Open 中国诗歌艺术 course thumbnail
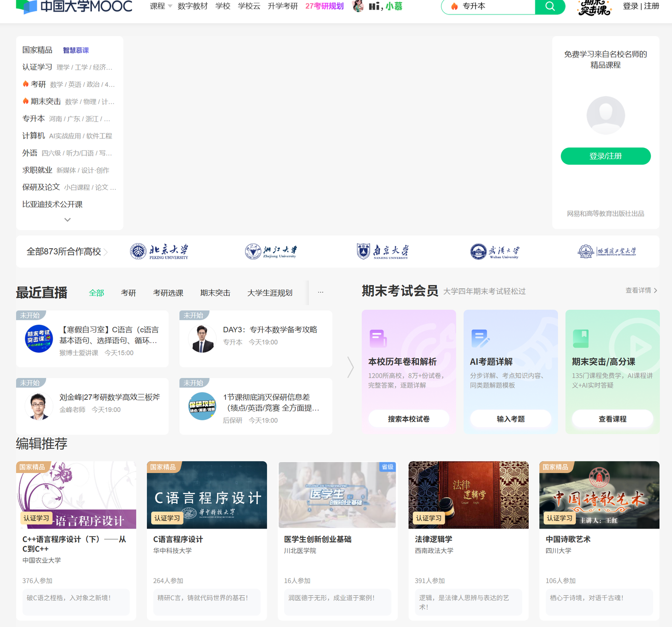Image resolution: width=672 pixels, height=627 pixels. [599, 495]
